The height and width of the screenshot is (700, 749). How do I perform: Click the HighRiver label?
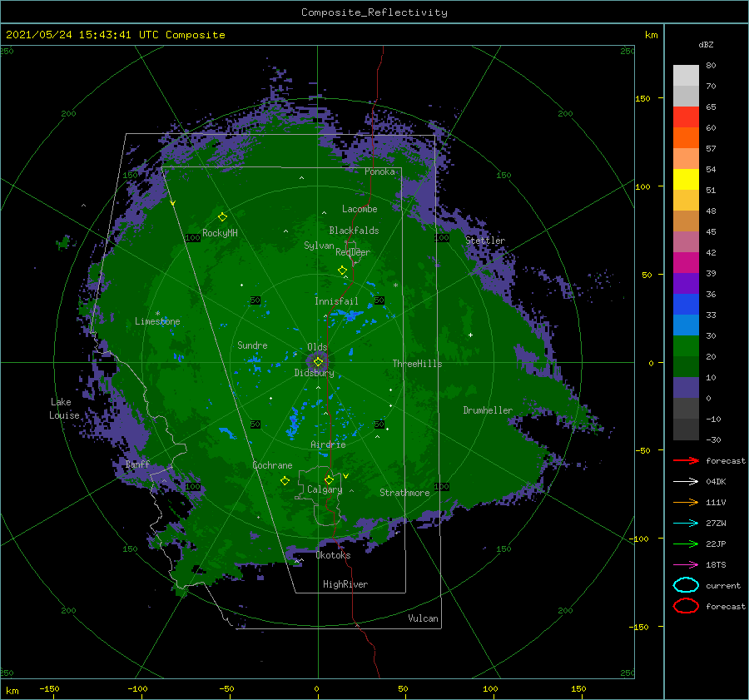coord(345,584)
